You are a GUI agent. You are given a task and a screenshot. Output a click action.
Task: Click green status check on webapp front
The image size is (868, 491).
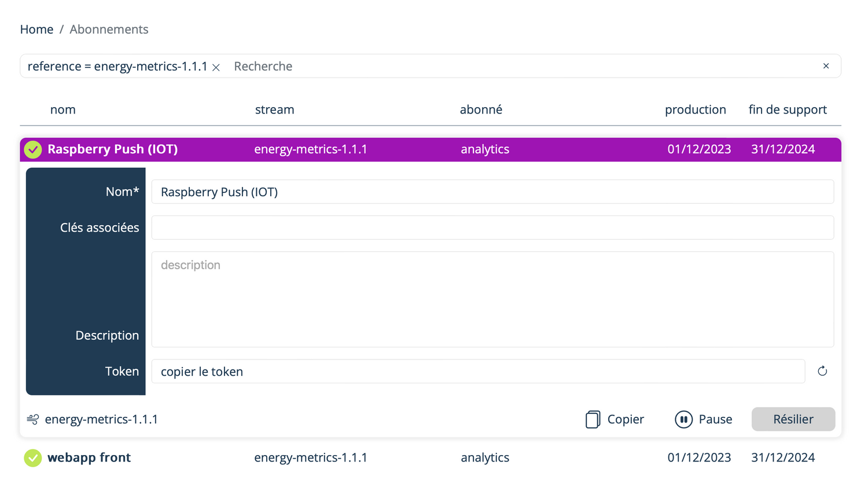[33, 458]
